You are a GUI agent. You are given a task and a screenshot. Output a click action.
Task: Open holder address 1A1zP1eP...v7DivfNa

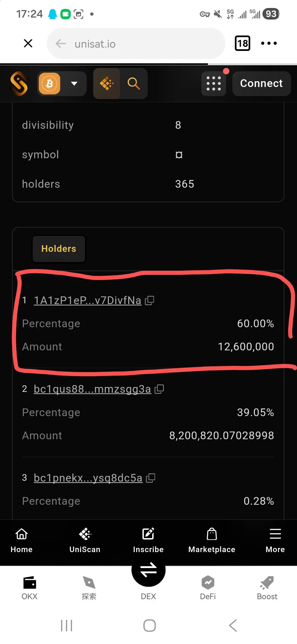[x=87, y=300]
